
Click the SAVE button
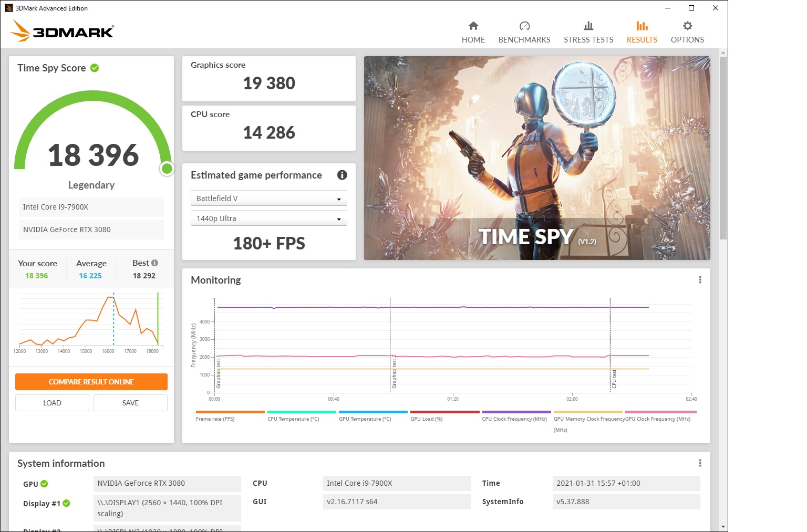[x=130, y=403]
